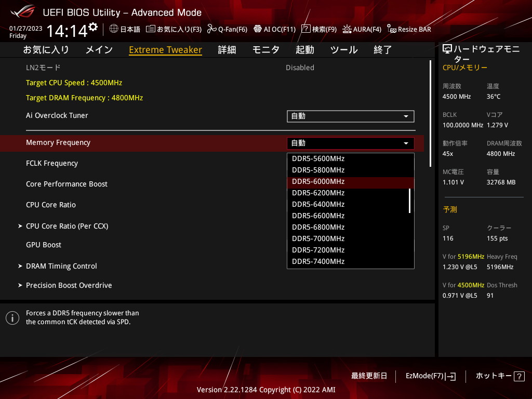
Task: Switch to EzMode(F7)
Action: pyautogui.click(x=431, y=376)
